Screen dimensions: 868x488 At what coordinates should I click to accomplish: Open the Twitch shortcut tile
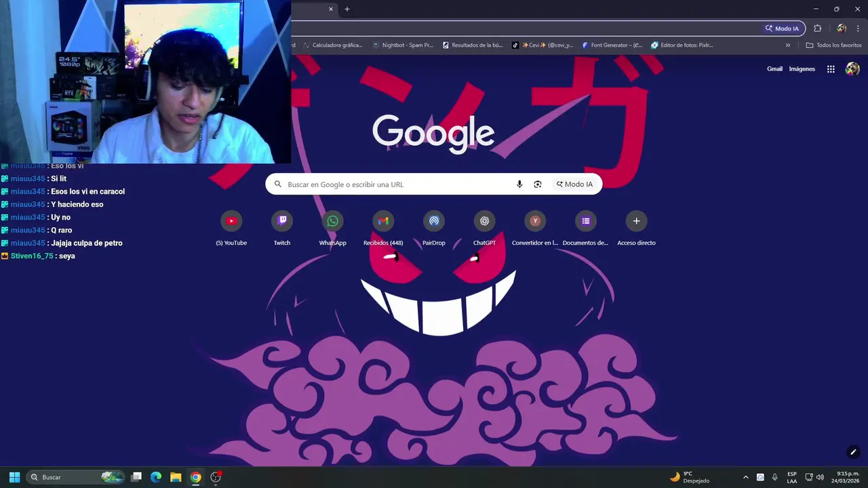(x=282, y=221)
